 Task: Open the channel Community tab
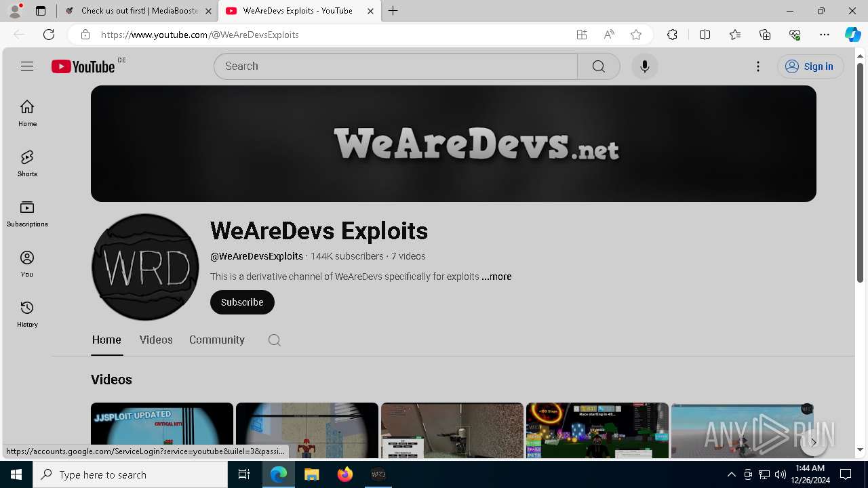click(217, 340)
